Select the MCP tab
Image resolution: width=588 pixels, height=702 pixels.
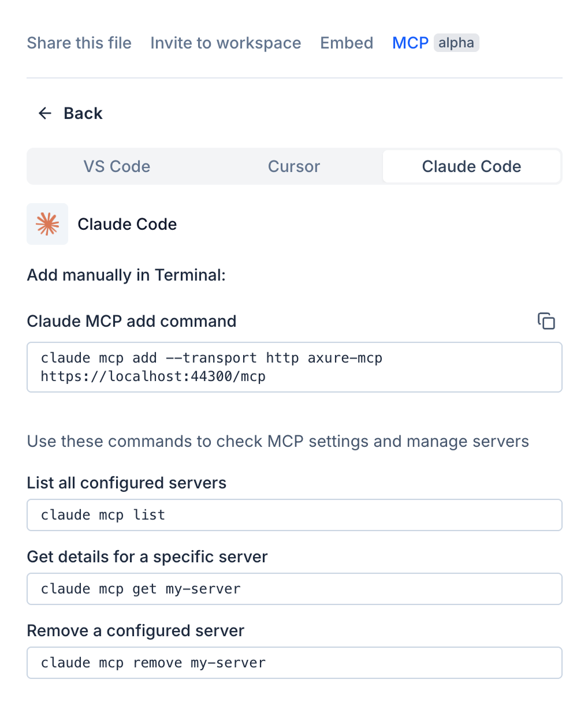[410, 43]
